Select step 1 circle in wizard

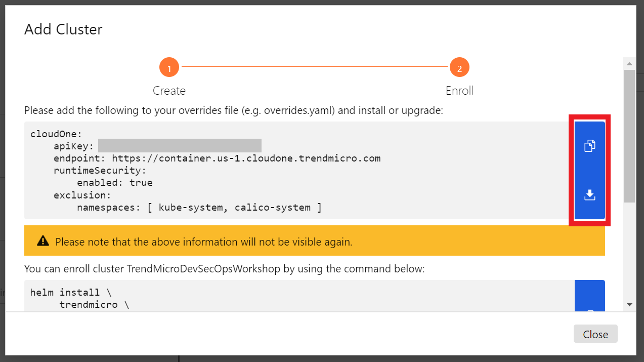tap(169, 67)
